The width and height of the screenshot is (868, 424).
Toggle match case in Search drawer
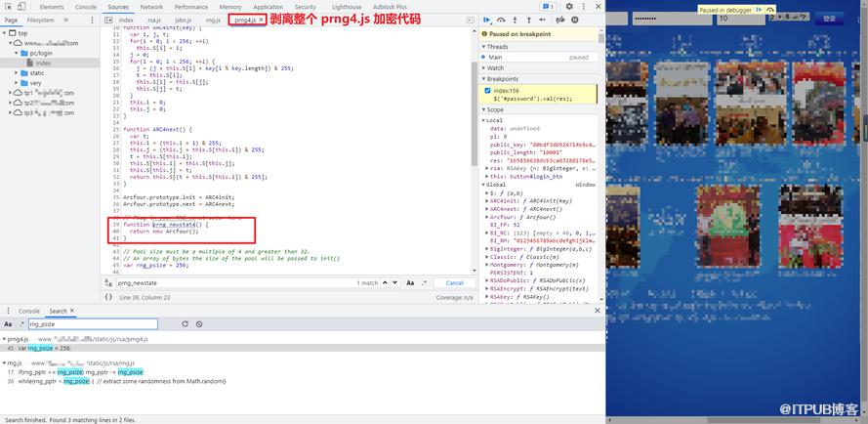(x=8, y=324)
